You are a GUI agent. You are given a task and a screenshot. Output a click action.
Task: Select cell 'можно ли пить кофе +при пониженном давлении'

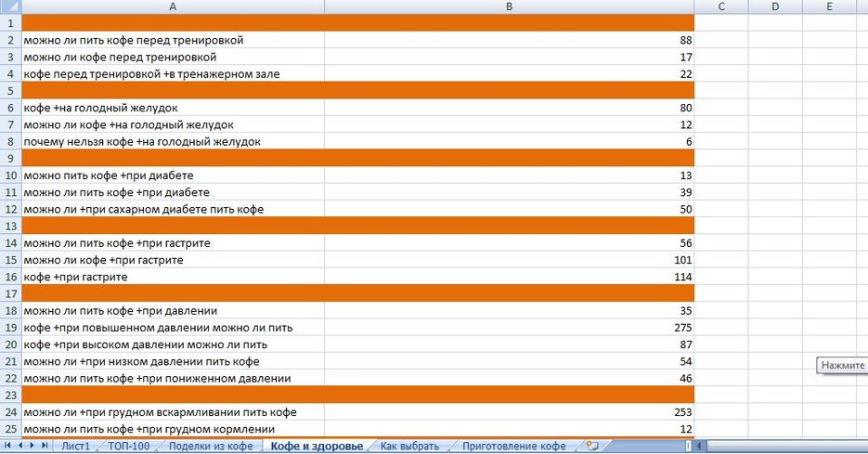click(x=173, y=378)
